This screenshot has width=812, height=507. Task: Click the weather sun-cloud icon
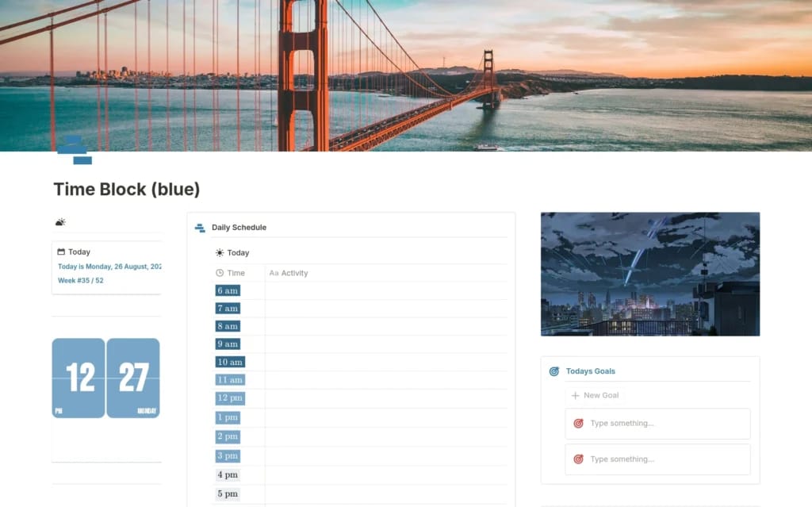tap(60, 222)
